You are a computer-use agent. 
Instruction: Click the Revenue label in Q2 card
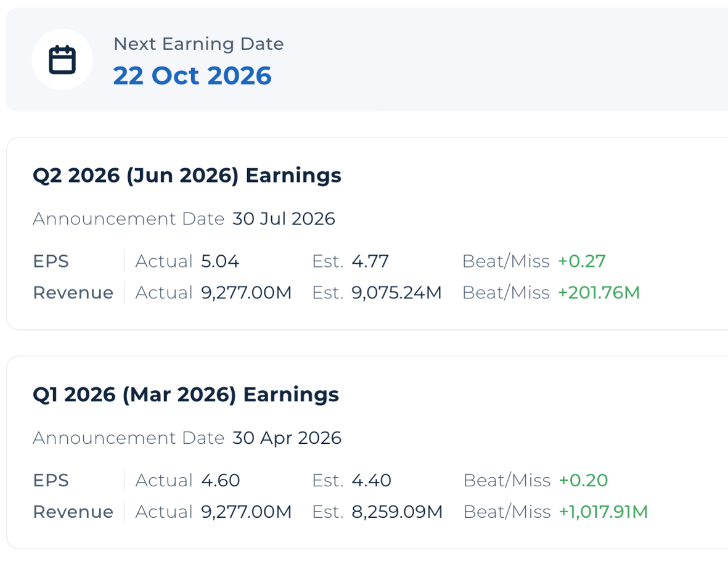[73, 293]
